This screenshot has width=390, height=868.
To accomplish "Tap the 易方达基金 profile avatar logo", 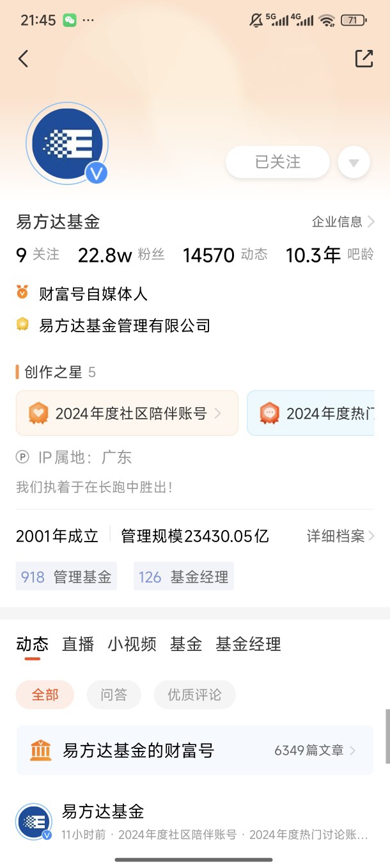I will coord(67,144).
